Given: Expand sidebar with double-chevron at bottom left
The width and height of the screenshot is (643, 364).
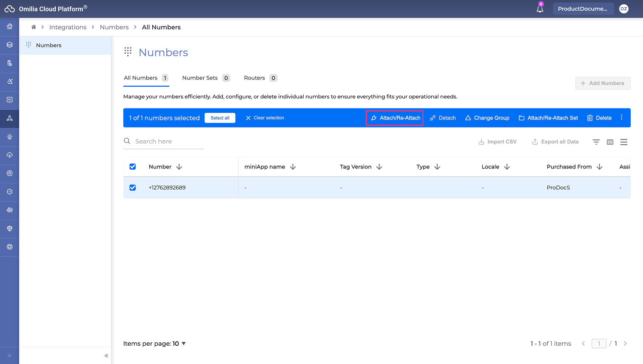Looking at the screenshot, I should coord(9,355).
